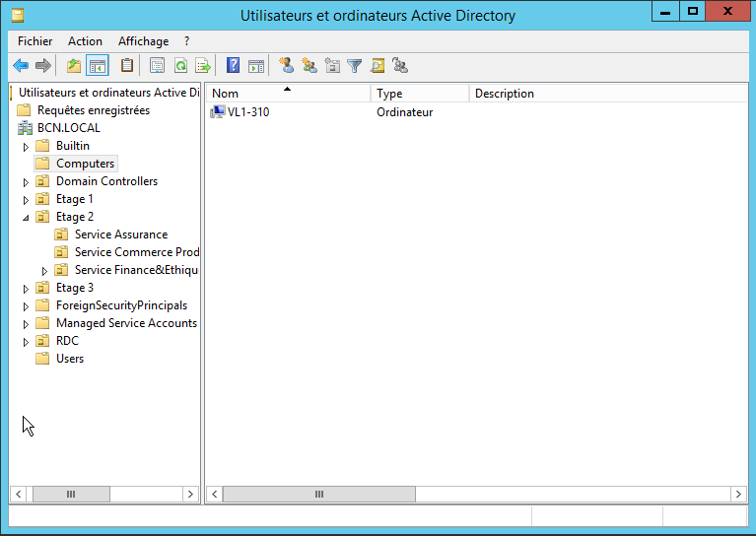Screen dimensions: 756x536
Task: Collapse the Etage 2 organizational unit
Action: pyautogui.click(x=27, y=217)
